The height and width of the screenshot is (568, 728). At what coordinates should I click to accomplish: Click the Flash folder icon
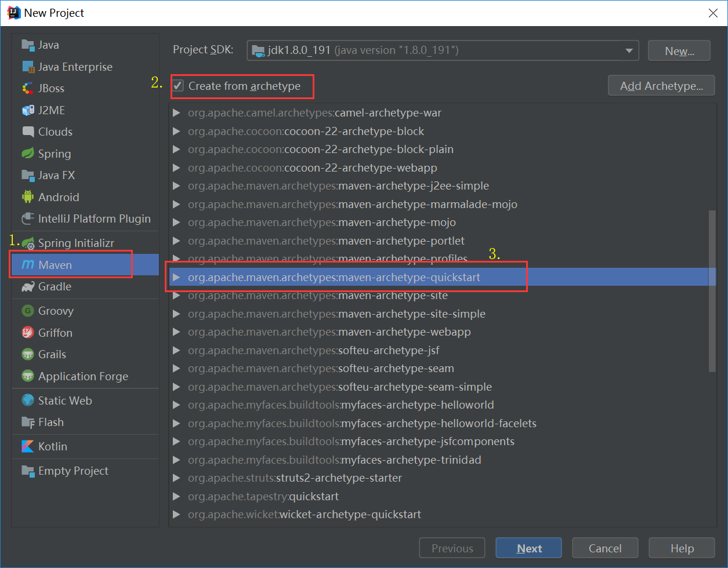coord(28,422)
